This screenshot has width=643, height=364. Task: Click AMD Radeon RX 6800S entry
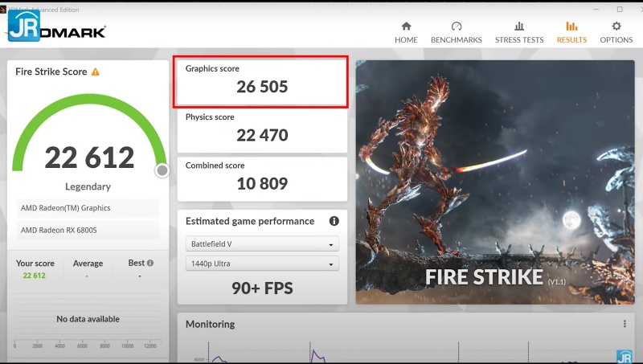[x=88, y=230]
